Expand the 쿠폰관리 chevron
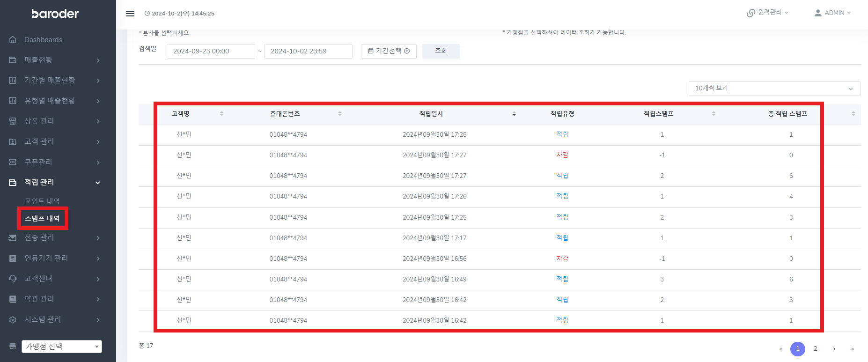This screenshot has height=362, width=868. click(x=98, y=163)
